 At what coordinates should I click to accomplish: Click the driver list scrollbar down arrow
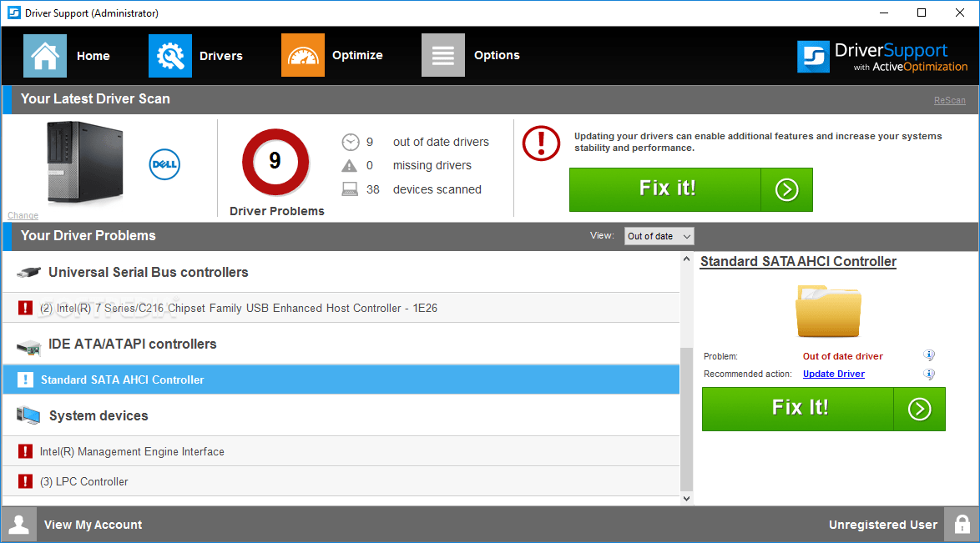pyautogui.click(x=687, y=499)
